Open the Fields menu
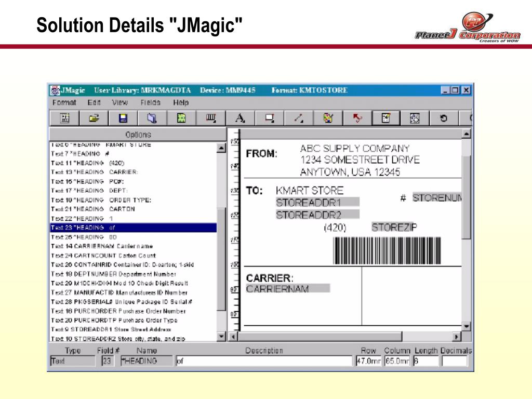The width and height of the screenshot is (532, 399). [x=150, y=102]
